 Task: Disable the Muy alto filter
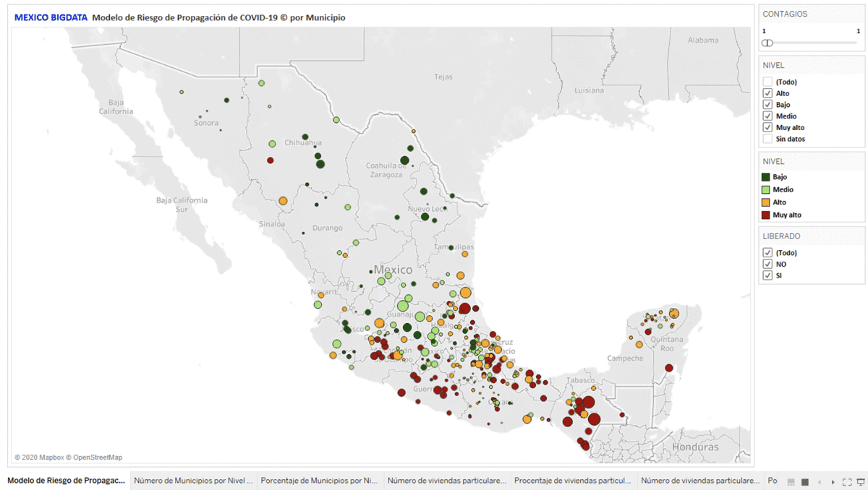[767, 127]
